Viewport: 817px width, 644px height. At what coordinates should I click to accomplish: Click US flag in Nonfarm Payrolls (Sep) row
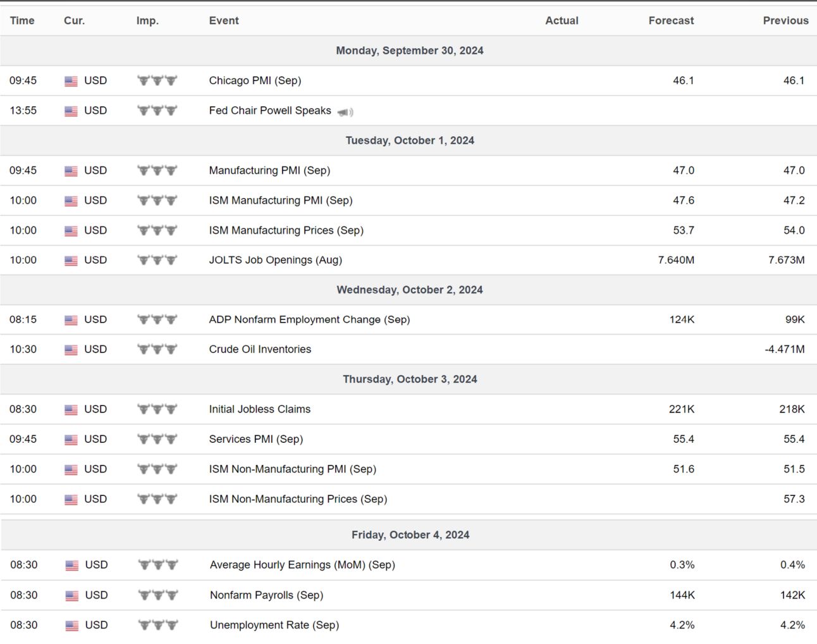tap(72, 596)
